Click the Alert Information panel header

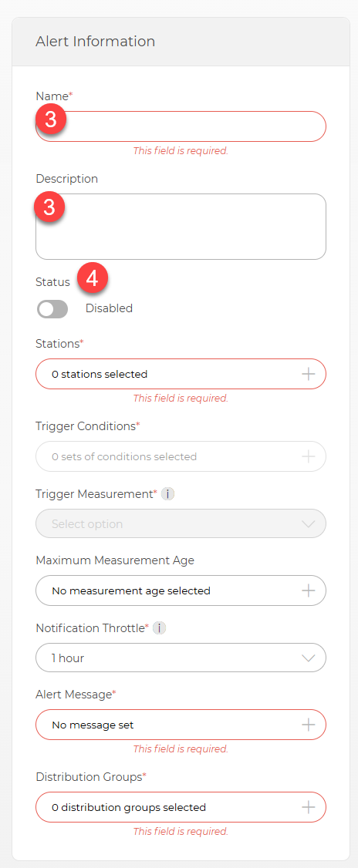pyautogui.click(x=181, y=42)
